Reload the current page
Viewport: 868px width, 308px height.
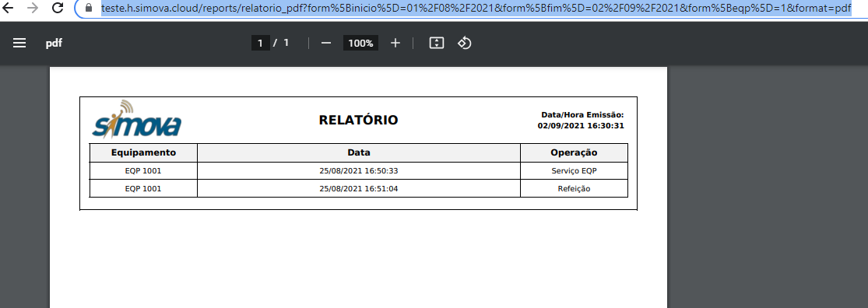(x=57, y=9)
